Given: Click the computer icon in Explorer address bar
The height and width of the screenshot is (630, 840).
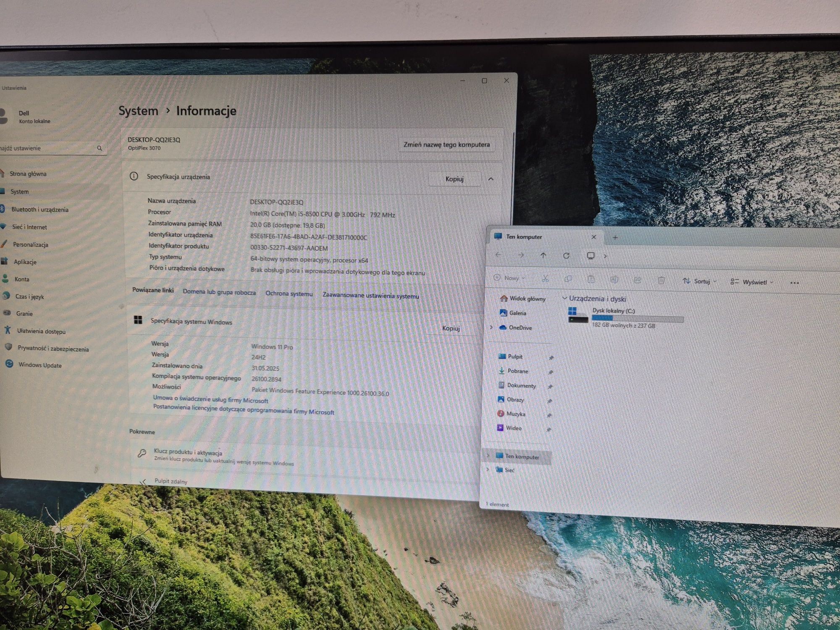Looking at the screenshot, I should pos(591,256).
